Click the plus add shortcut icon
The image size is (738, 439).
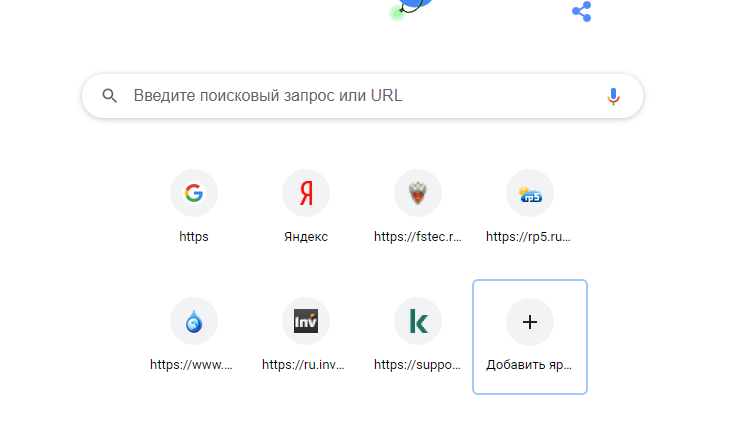click(x=530, y=322)
